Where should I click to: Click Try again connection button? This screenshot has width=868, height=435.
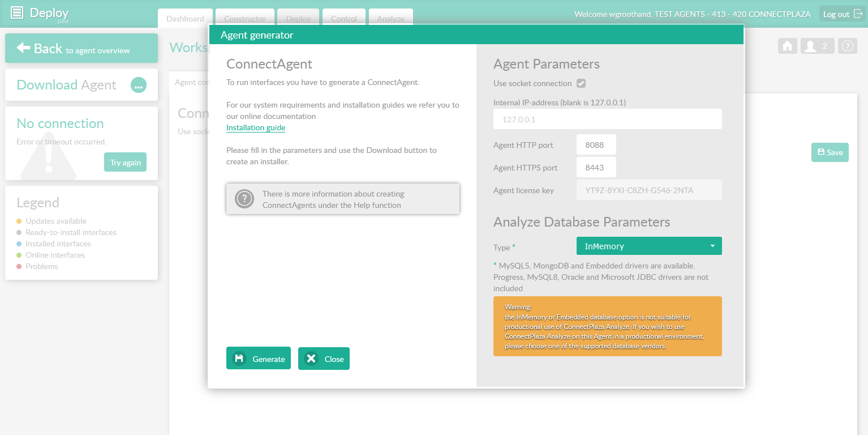(125, 162)
